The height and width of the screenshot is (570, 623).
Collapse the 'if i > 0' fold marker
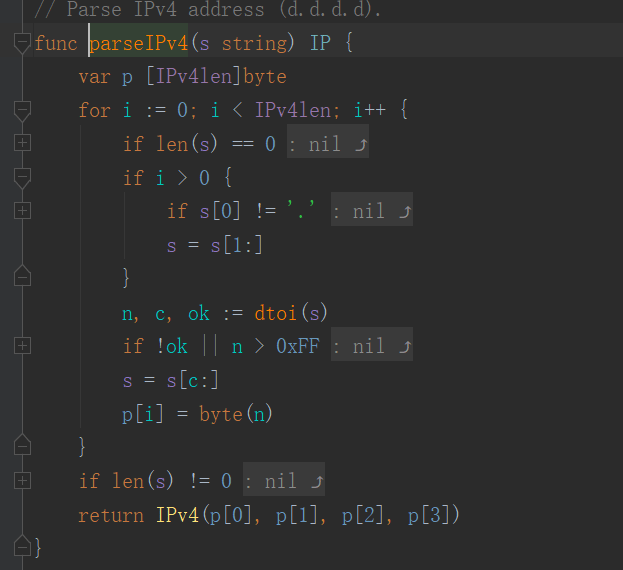click(x=22, y=178)
